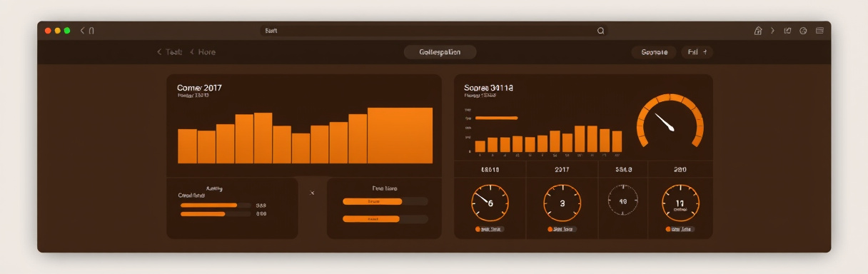Click the forward chevron beside the padlock icon
This screenshot has height=274, width=868.
(x=772, y=31)
